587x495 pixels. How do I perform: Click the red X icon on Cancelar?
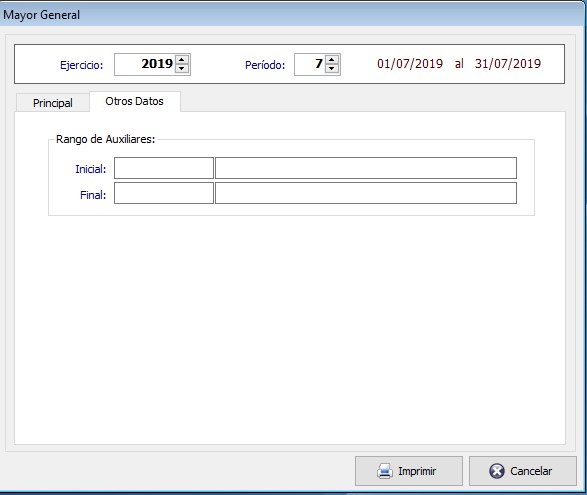(x=497, y=471)
